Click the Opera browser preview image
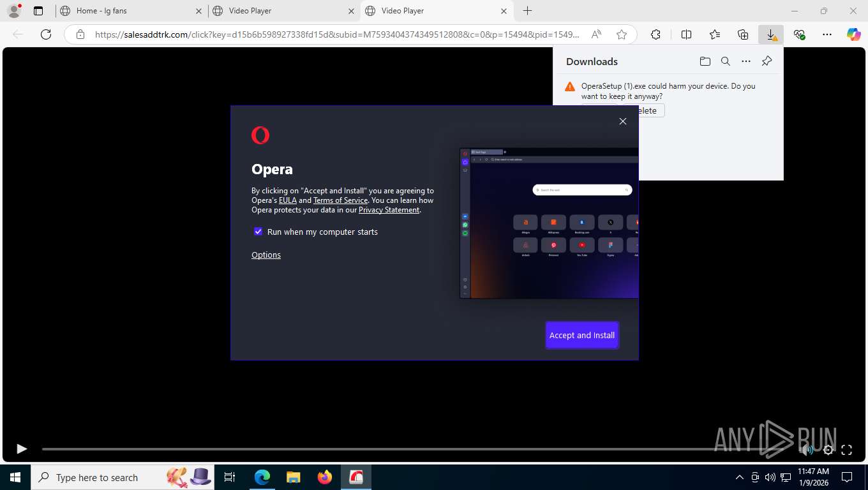Screen dimensions: 868x490 tap(549, 223)
